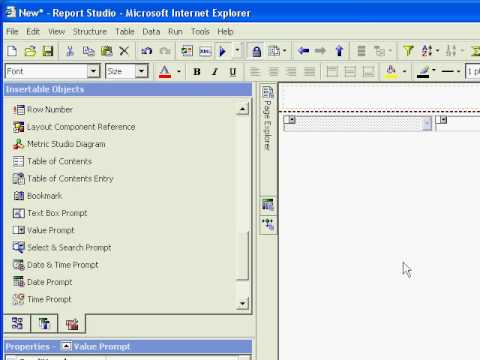Toggle Italic formatting
The height and width of the screenshot is (360, 480).
coord(215,71)
